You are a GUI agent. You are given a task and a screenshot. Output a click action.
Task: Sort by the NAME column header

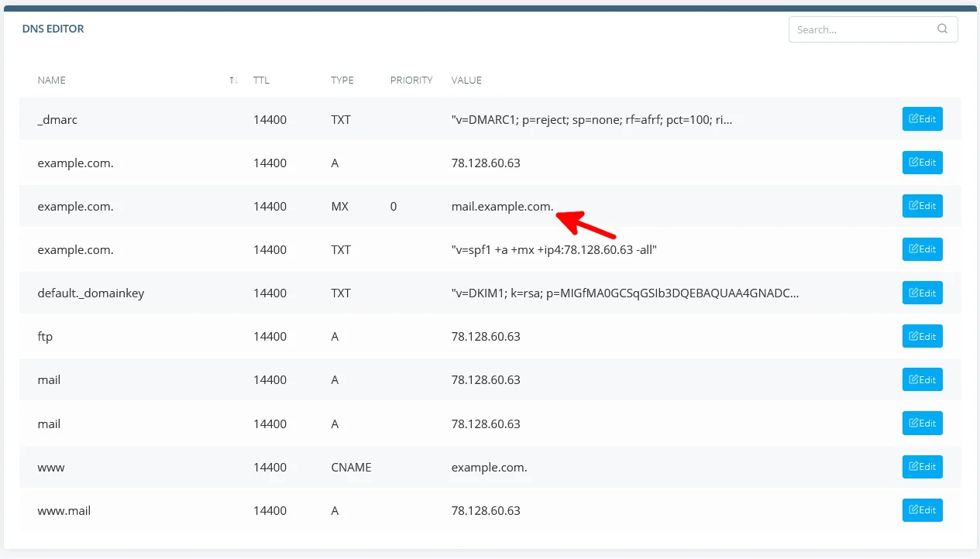click(x=52, y=81)
